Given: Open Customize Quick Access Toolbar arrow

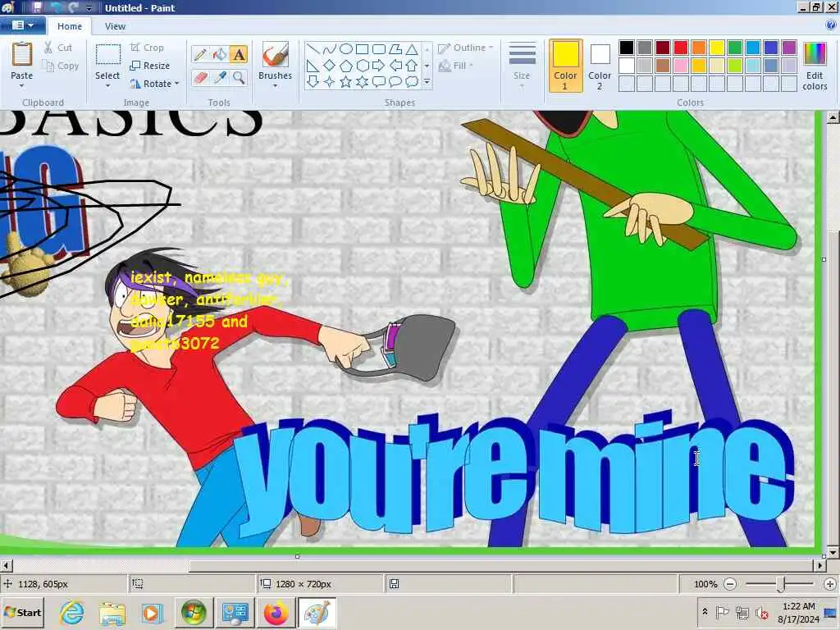Looking at the screenshot, I should (x=89, y=8).
